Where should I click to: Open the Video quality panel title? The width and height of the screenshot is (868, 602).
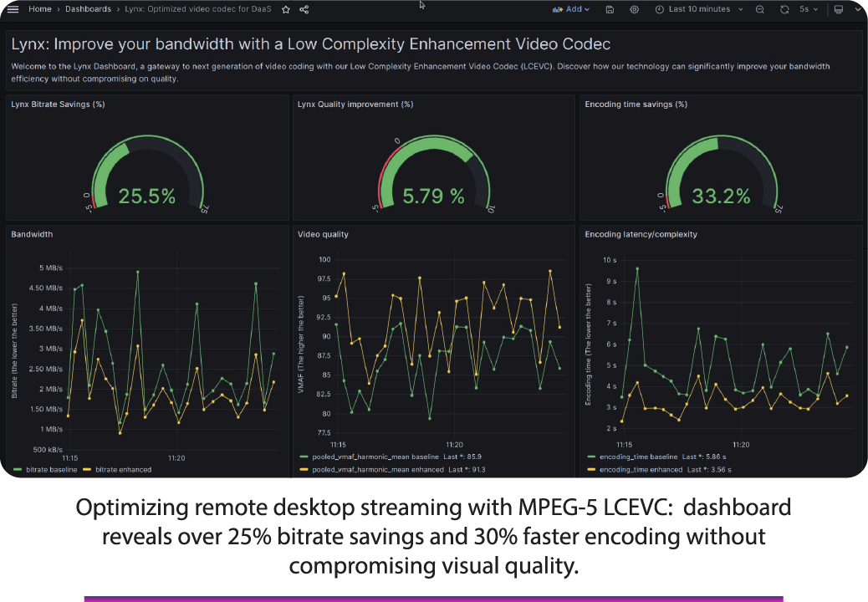[324, 234]
